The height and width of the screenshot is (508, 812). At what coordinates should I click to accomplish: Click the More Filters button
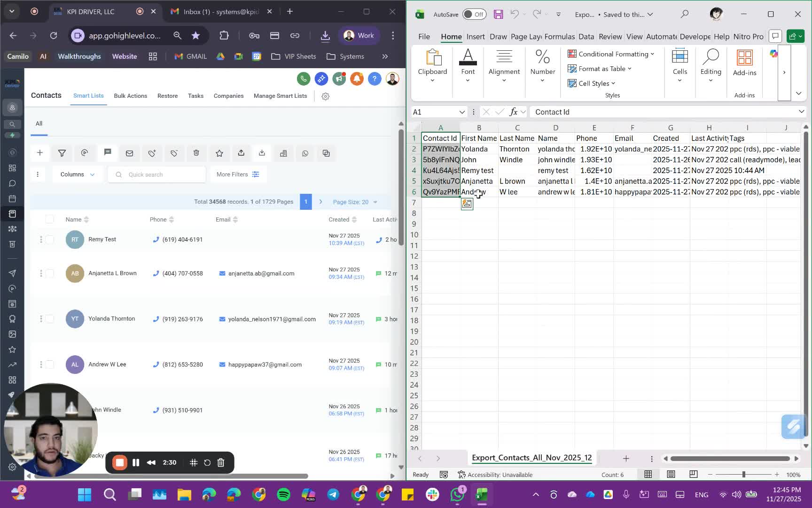[238, 175]
